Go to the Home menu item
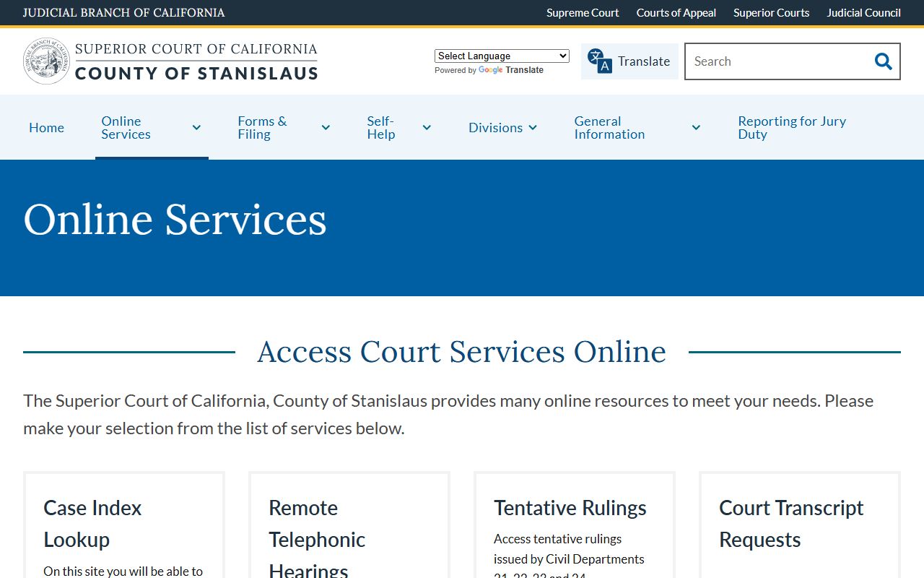 pos(46,128)
